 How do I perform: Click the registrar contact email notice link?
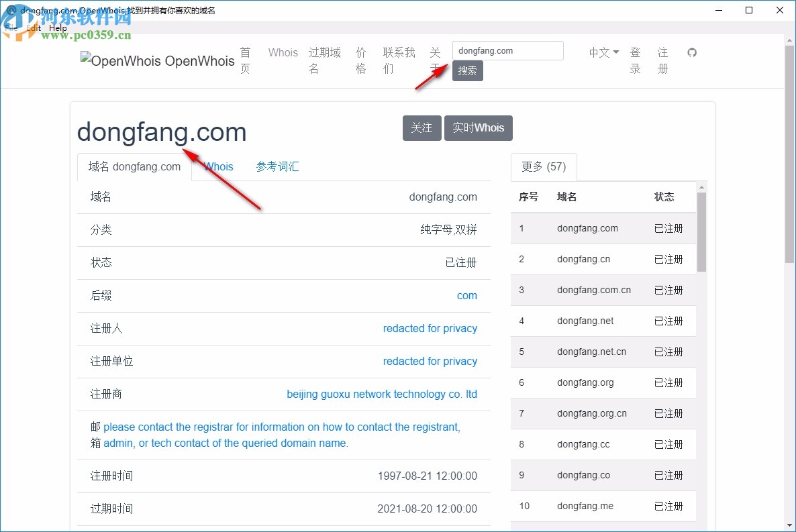pyautogui.click(x=282, y=435)
